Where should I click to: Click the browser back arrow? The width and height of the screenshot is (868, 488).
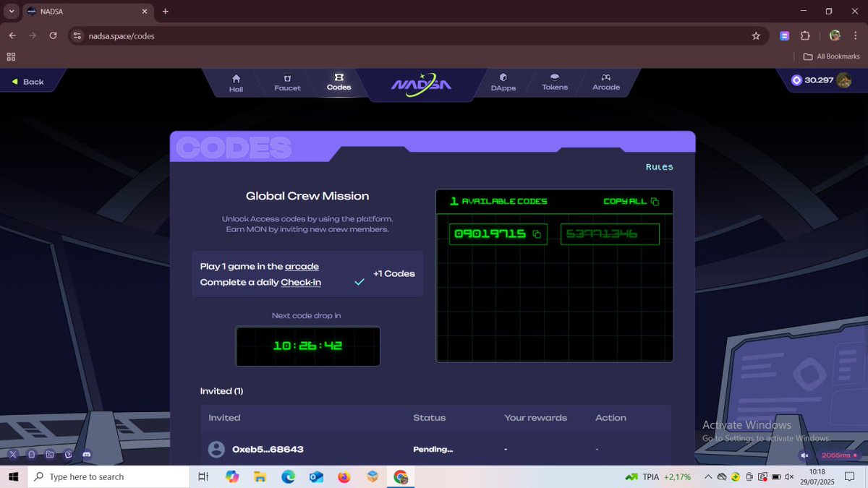[12, 35]
